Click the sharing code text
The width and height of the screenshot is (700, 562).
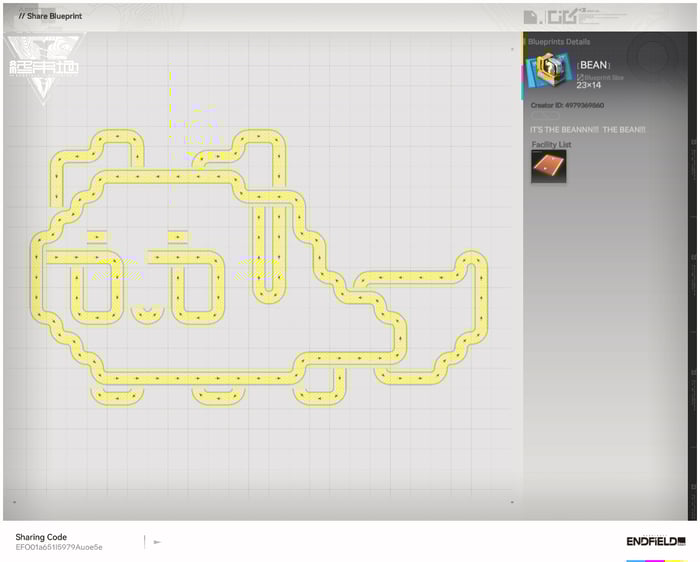point(58,547)
